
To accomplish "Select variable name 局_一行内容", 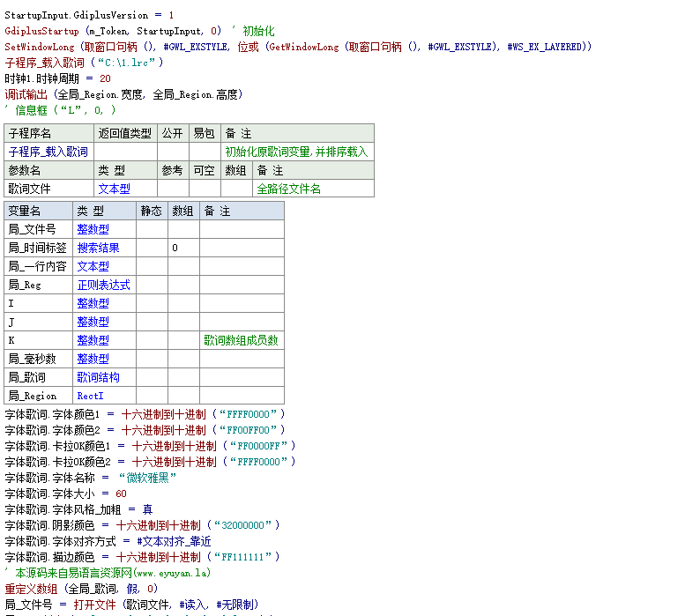I will 39,266.
